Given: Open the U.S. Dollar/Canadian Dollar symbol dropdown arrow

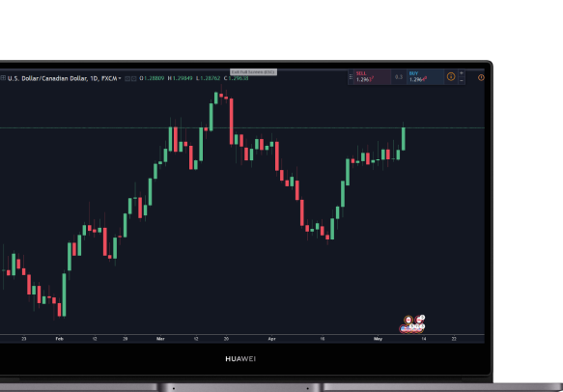Looking at the screenshot, I should click(120, 78).
